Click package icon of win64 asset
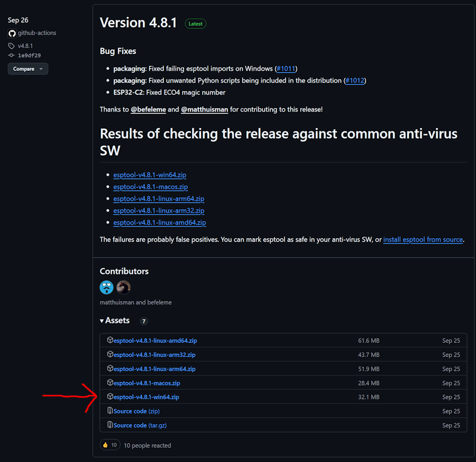 point(110,396)
